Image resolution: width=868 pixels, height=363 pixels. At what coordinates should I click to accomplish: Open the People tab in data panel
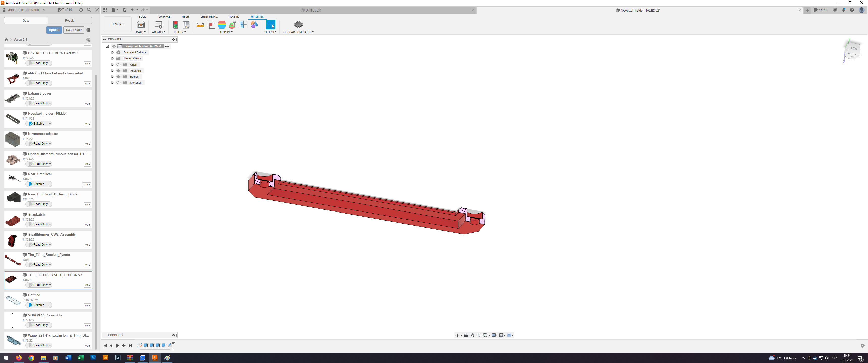(70, 20)
